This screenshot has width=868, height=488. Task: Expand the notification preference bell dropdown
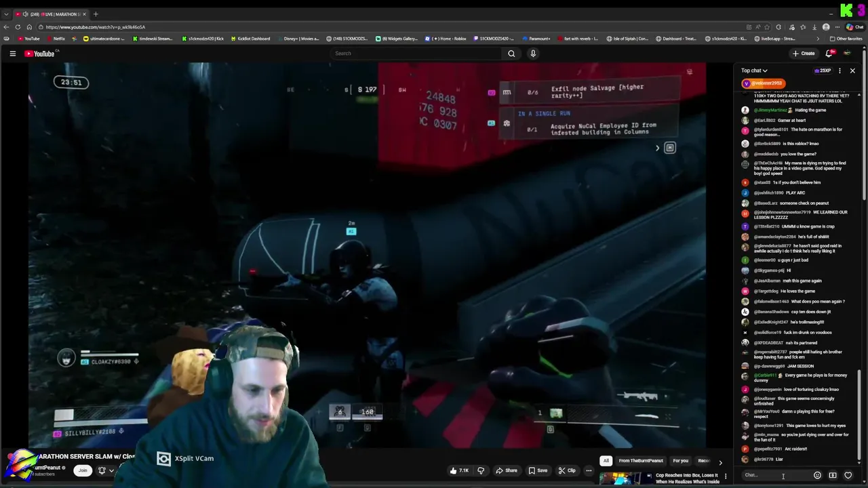click(106, 470)
